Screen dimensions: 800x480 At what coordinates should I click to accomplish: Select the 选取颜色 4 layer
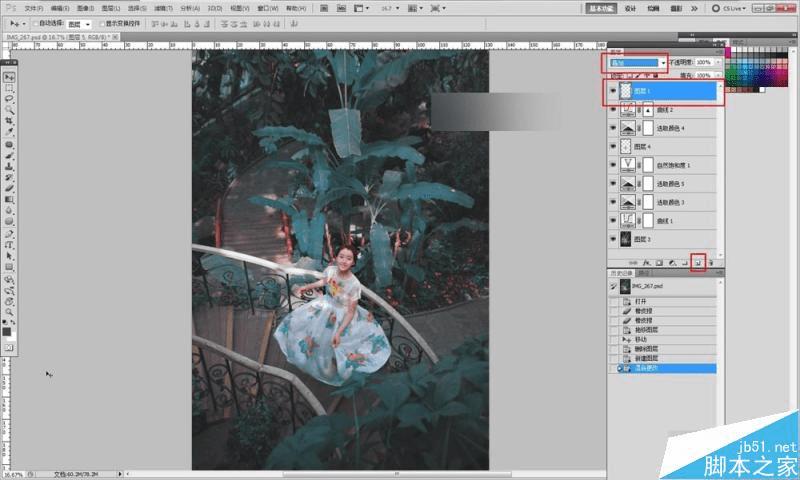[670, 129]
